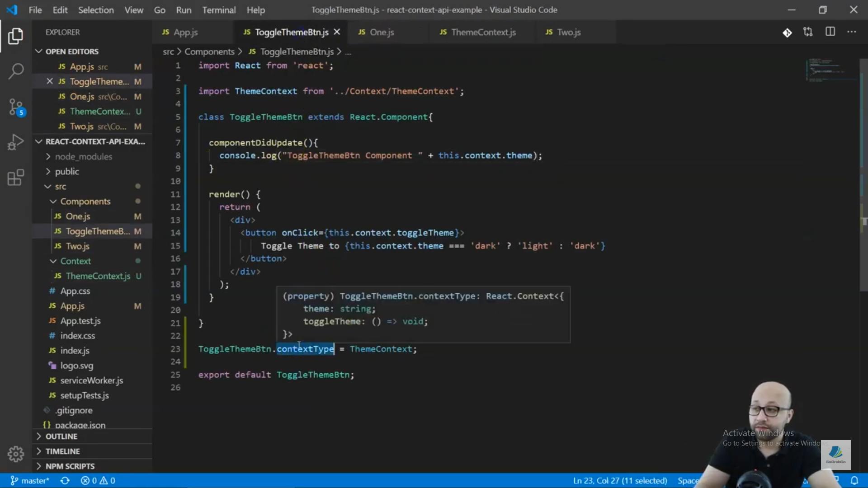This screenshot has width=868, height=488.
Task: Open the notifications bell in status bar
Action: pyautogui.click(x=854, y=481)
